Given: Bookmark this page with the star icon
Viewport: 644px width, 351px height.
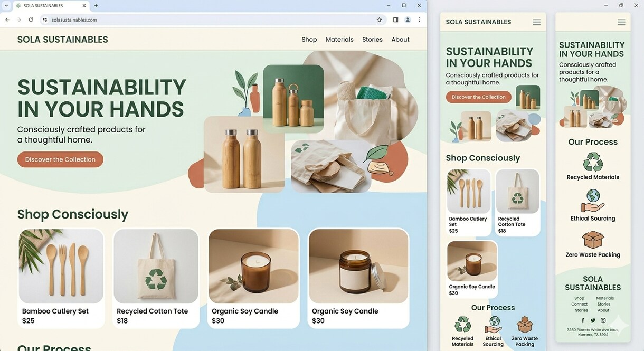Looking at the screenshot, I should [x=379, y=20].
